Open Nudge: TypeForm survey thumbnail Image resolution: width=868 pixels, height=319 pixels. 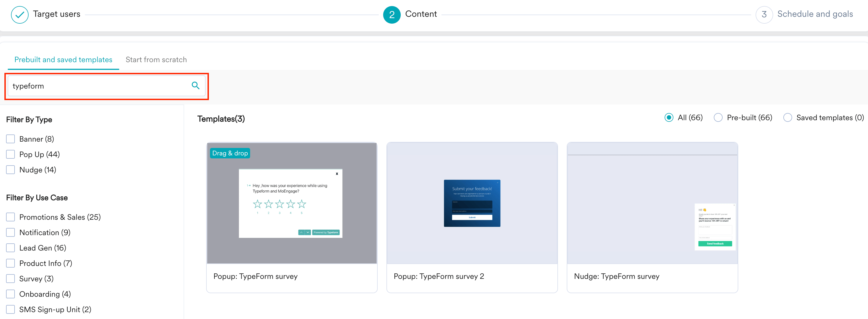652,203
